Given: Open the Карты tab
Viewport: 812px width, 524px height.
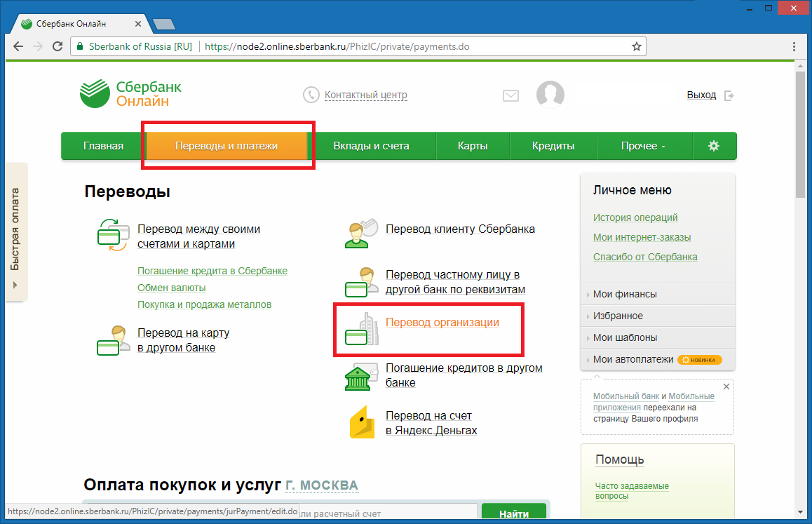Looking at the screenshot, I should tap(473, 146).
